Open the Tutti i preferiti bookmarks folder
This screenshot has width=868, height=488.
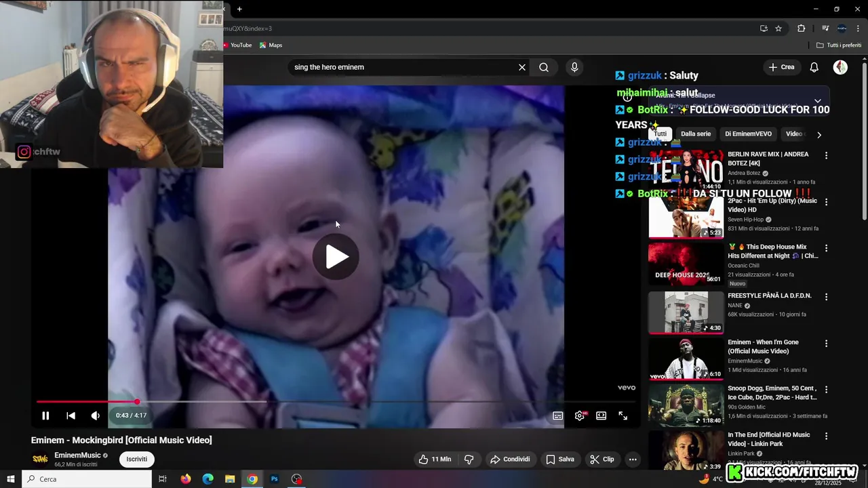[839, 45]
